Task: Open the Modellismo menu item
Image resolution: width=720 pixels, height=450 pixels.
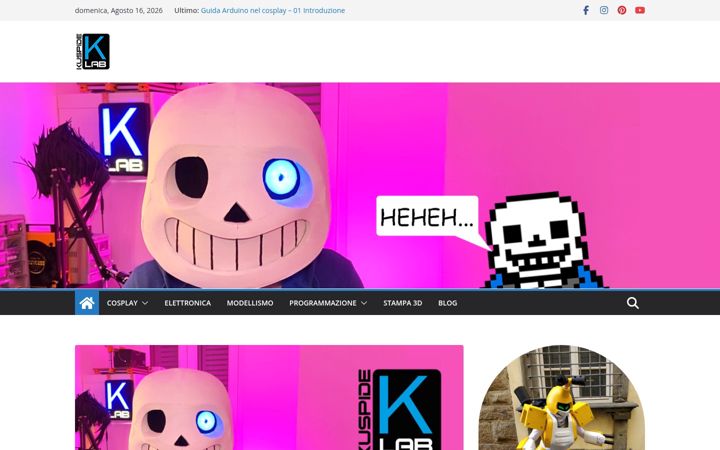Action: pyautogui.click(x=250, y=303)
